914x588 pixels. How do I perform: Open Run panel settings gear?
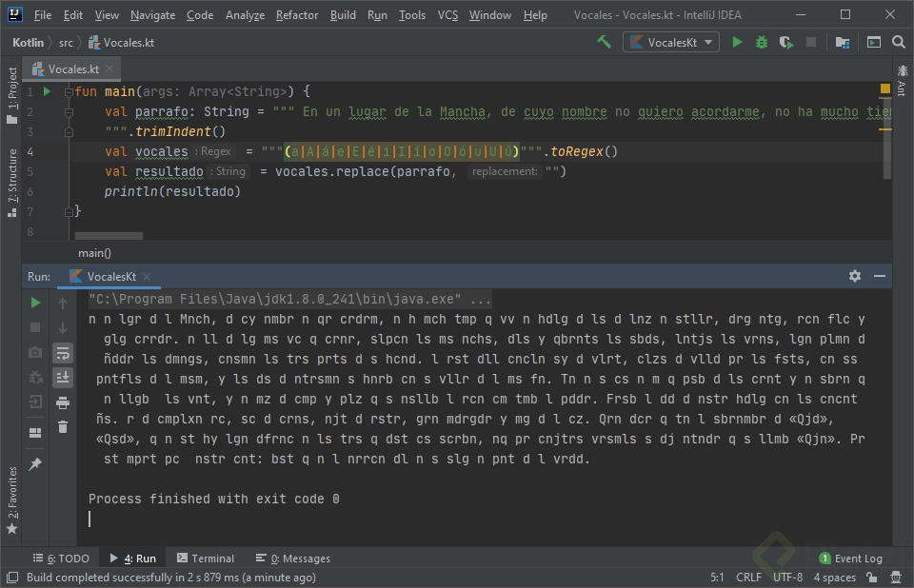(855, 276)
